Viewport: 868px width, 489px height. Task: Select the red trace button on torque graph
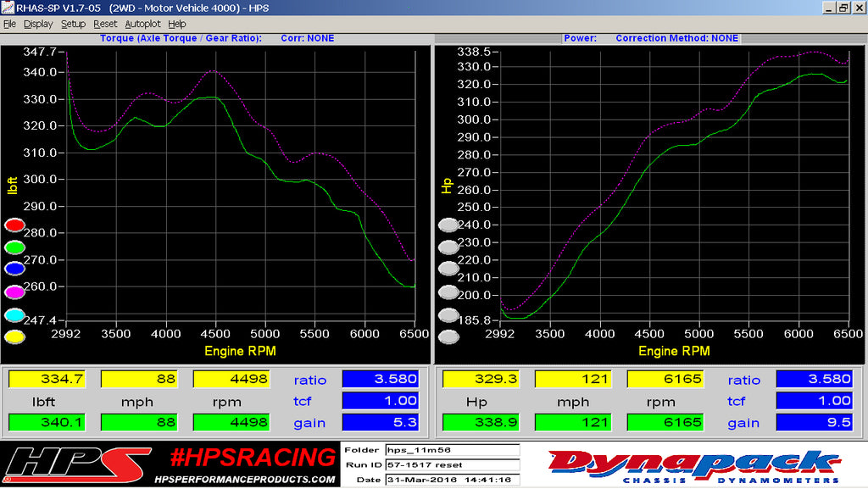(14, 225)
